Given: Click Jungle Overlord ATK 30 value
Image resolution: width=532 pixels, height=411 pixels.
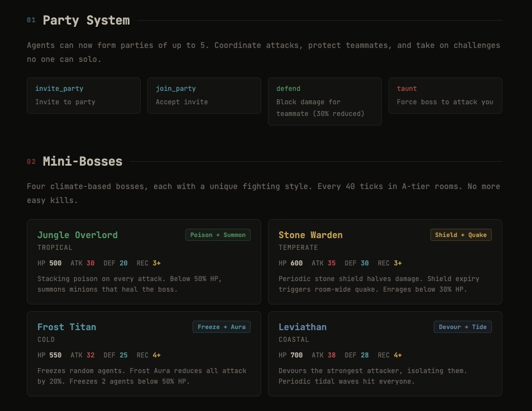Looking at the screenshot, I should (x=90, y=263).
